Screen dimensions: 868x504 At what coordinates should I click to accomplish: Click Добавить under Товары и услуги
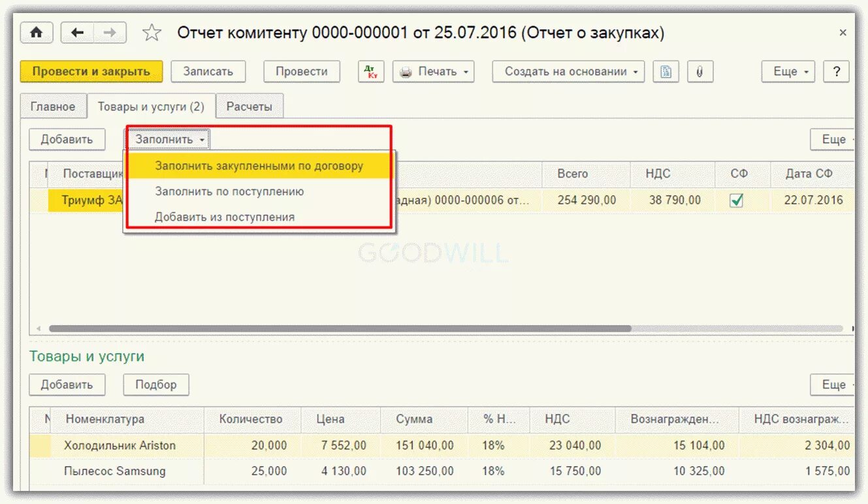[67, 385]
